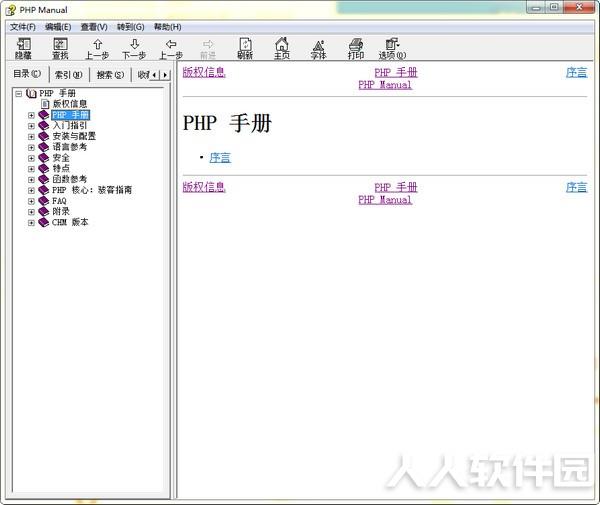Click the 打印 (Print) toolbar icon

coord(356,48)
